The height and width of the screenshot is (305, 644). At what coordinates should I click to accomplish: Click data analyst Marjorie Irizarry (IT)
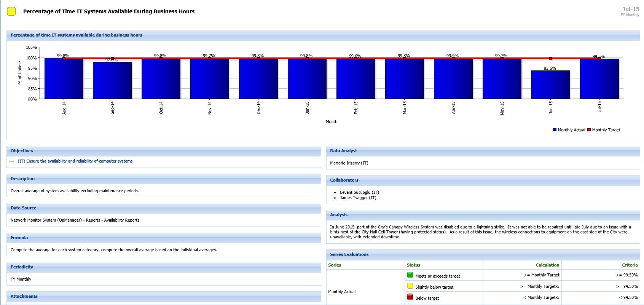click(349, 163)
